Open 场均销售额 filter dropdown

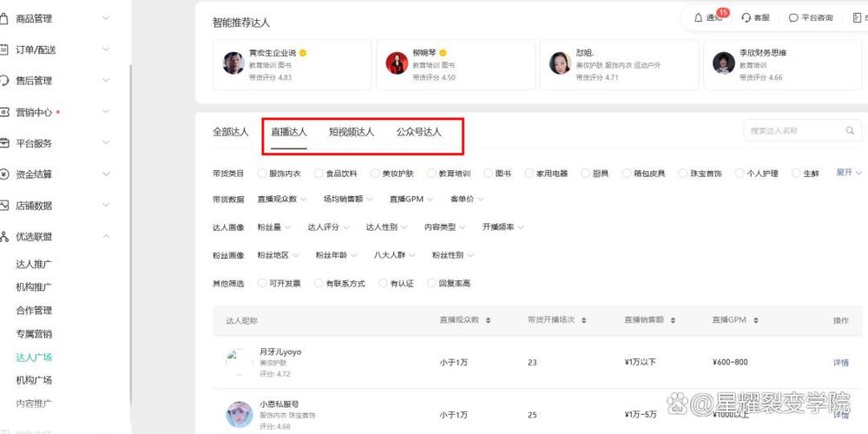pyautogui.click(x=348, y=200)
